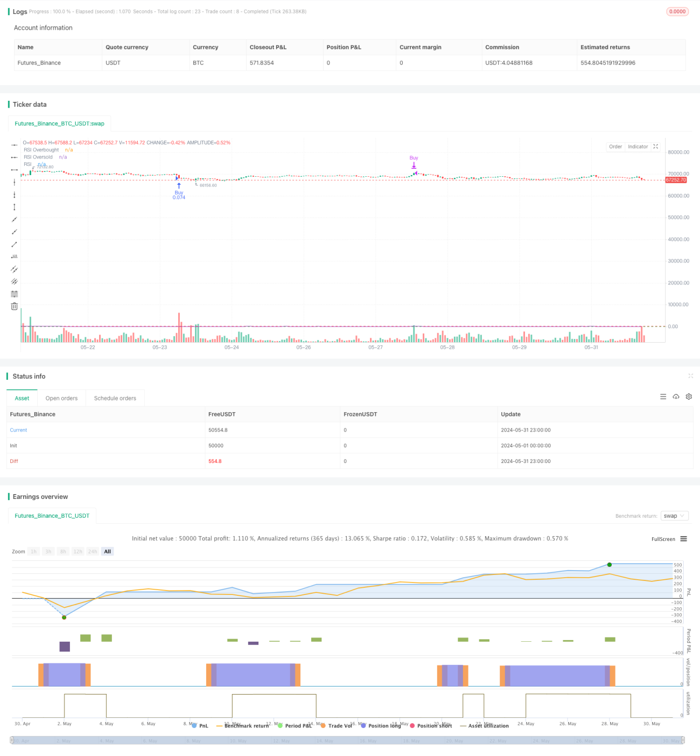This screenshot has width=700, height=756.
Task: Open the earnings chart hamburger menu
Action: point(683,539)
